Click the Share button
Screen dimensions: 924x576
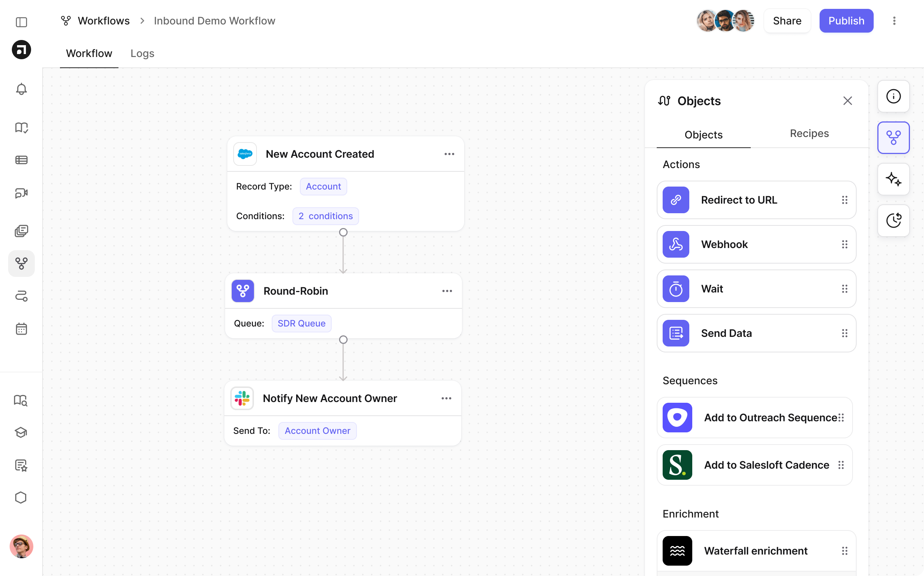click(x=787, y=21)
